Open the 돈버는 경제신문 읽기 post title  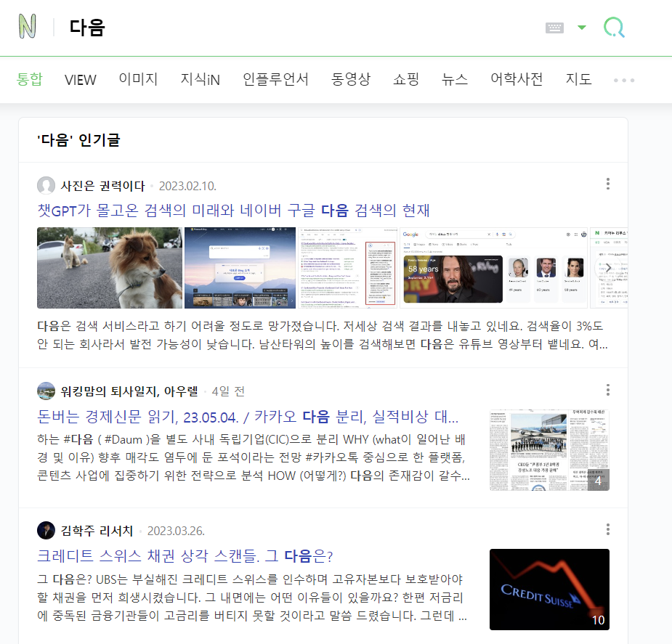248,416
